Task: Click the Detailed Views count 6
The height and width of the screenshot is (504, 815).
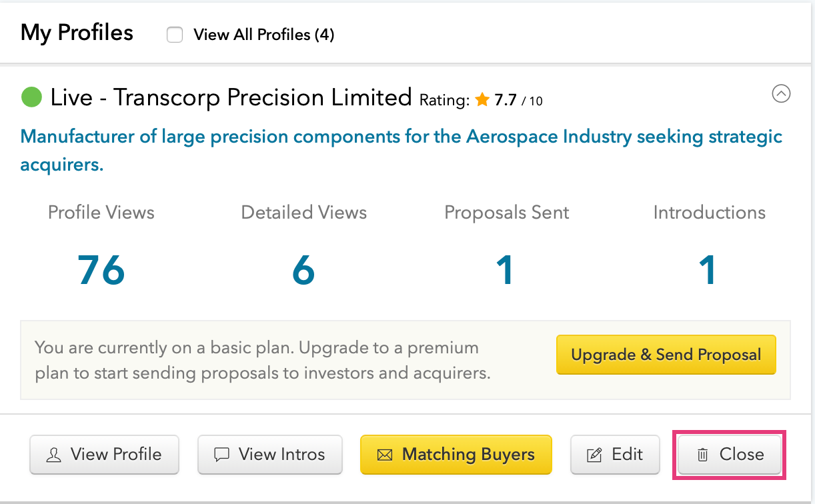Action: (303, 270)
